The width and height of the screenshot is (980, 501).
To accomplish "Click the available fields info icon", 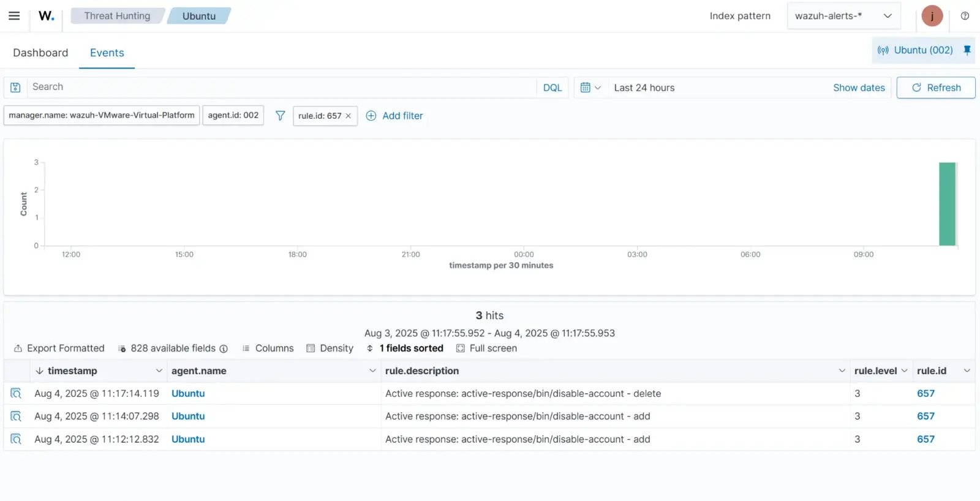I will pyautogui.click(x=224, y=348).
